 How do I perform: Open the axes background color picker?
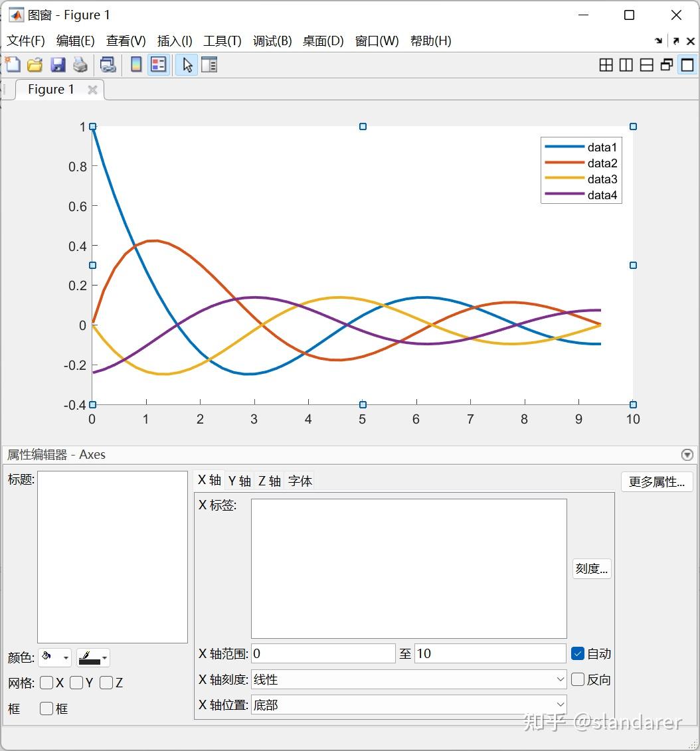point(54,657)
